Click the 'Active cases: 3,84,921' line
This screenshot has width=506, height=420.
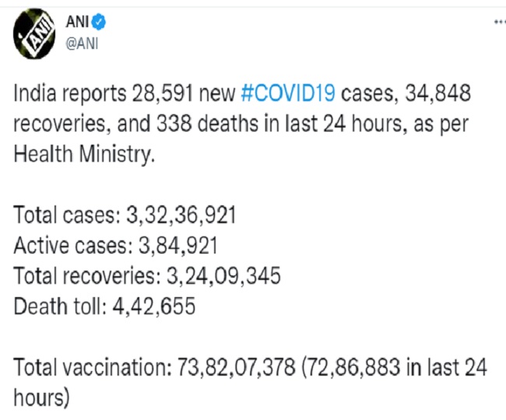(x=116, y=246)
